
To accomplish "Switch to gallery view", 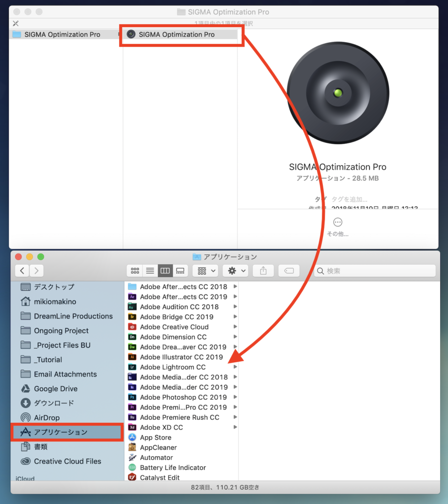I will 180,271.
